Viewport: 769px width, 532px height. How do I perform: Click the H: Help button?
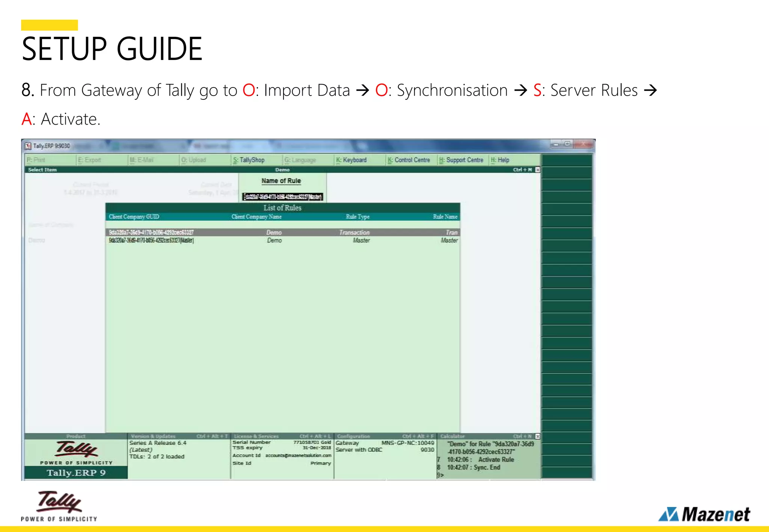(x=515, y=160)
